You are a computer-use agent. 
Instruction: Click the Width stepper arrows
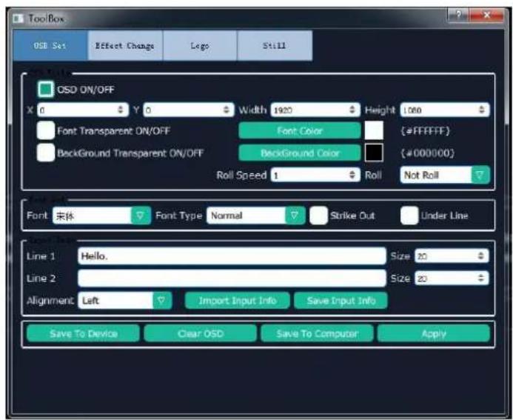tap(352, 110)
